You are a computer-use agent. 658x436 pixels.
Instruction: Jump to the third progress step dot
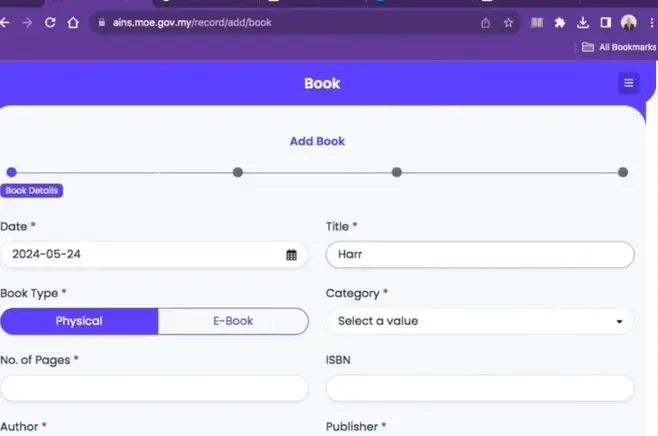397,172
